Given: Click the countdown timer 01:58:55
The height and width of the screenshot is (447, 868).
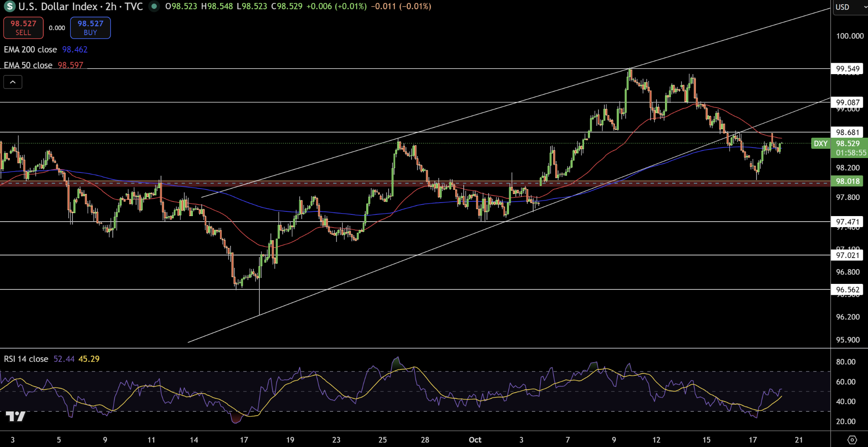Looking at the screenshot, I should pos(851,153).
